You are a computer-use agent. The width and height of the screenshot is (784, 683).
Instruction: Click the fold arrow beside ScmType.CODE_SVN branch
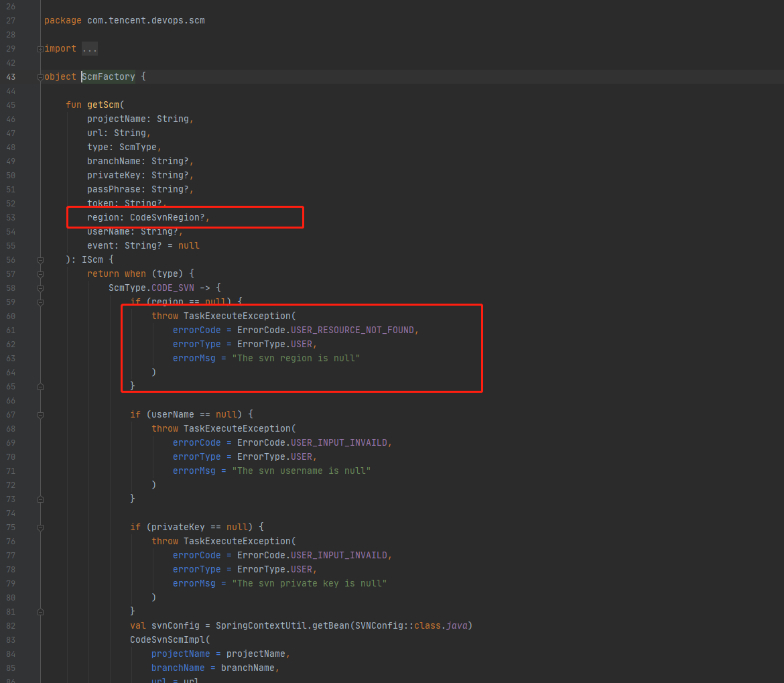tap(40, 288)
